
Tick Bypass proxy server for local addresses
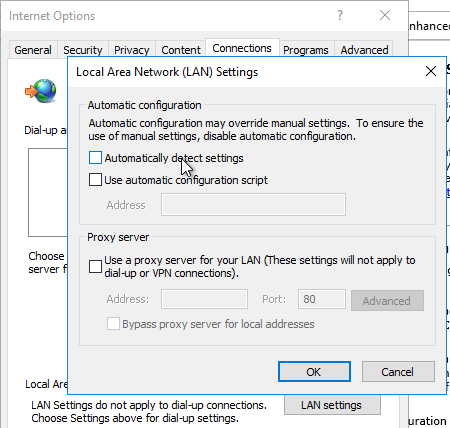click(113, 324)
